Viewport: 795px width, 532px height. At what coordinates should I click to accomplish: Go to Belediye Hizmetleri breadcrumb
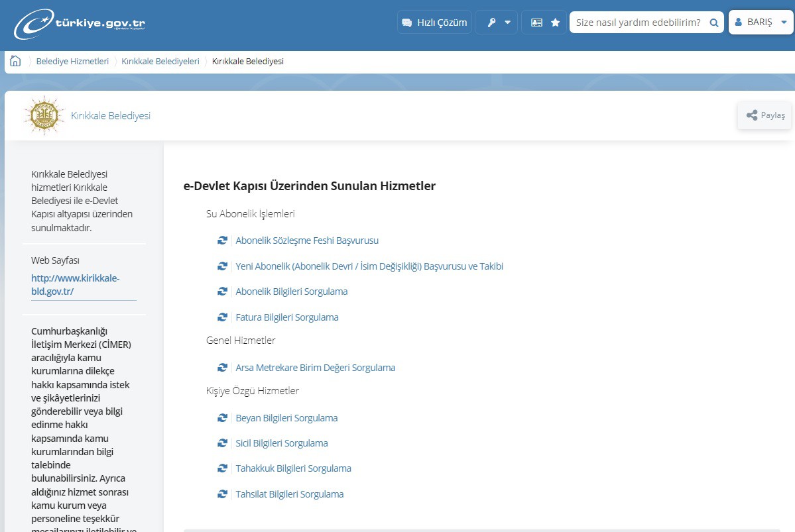click(x=72, y=62)
